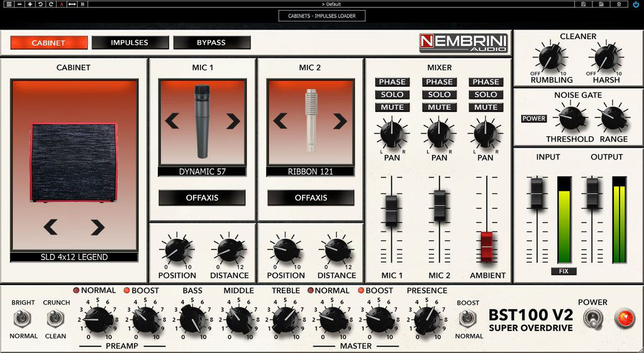Screen dimensions: 644x353
Task: Flip the Boost/Normal switch beside Presence
Action: (x=468, y=319)
